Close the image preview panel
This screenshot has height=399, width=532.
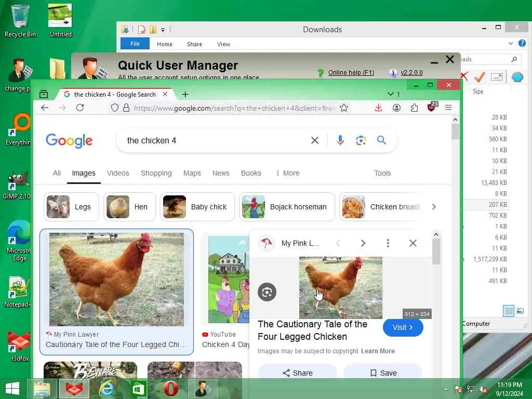(413, 243)
